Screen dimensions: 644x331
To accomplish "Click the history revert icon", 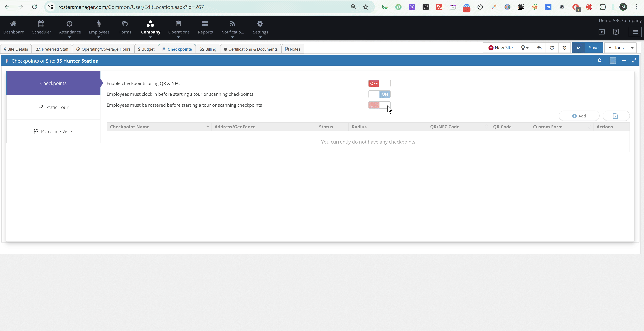I will tap(565, 48).
